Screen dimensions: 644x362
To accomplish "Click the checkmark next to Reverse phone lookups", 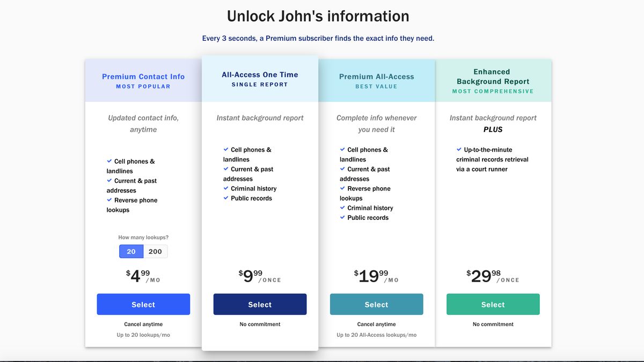I will pyautogui.click(x=109, y=200).
